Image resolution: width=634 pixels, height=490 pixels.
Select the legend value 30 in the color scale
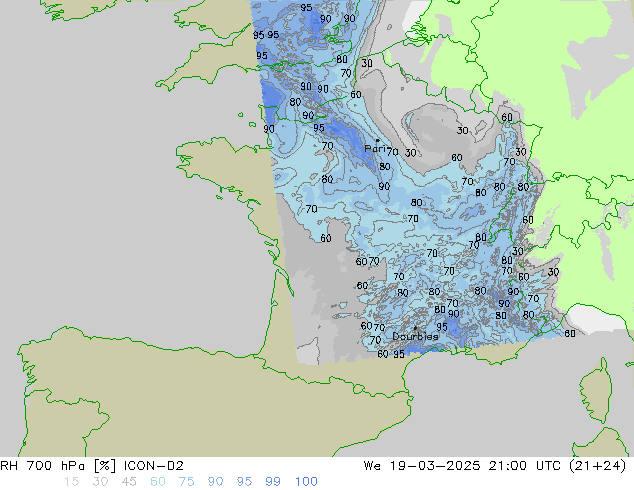point(100,482)
